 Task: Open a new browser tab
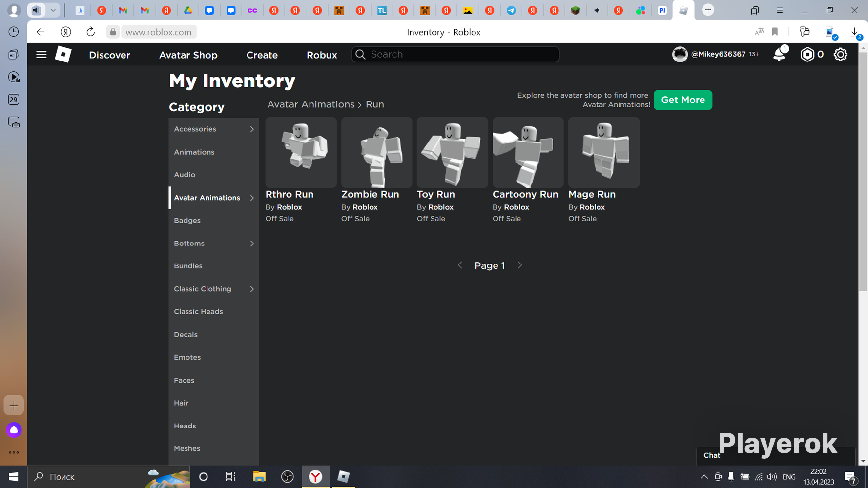[x=708, y=10]
